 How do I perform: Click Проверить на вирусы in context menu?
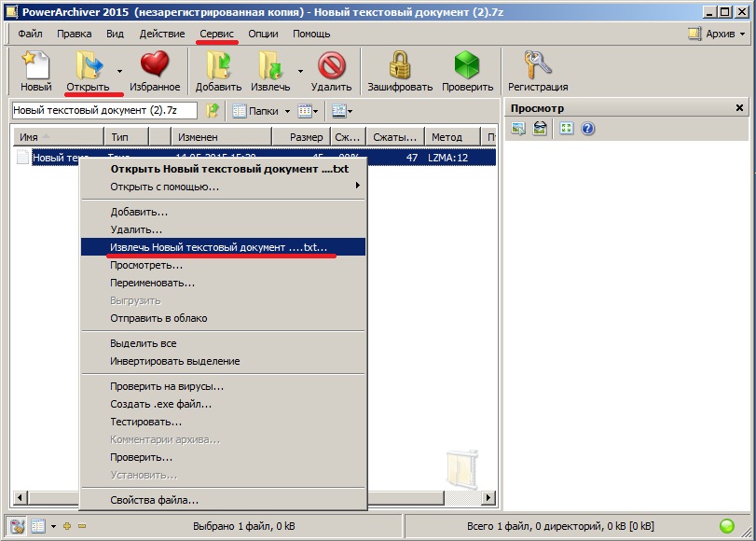coord(166,386)
